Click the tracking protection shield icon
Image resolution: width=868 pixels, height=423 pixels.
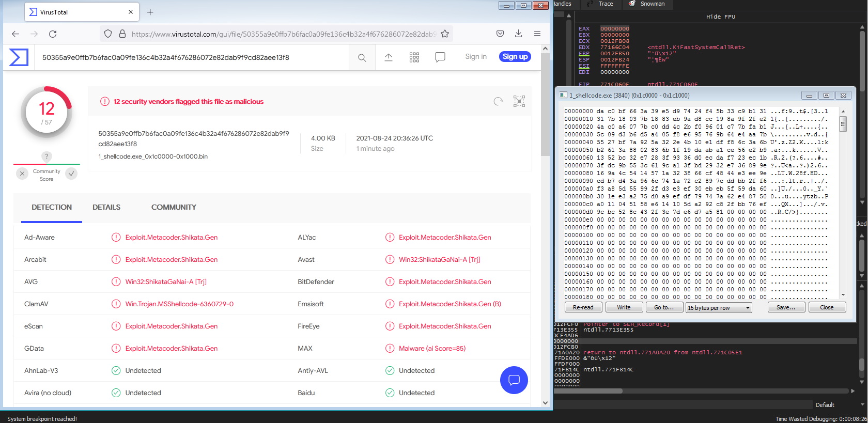click(x=108, y=34)
